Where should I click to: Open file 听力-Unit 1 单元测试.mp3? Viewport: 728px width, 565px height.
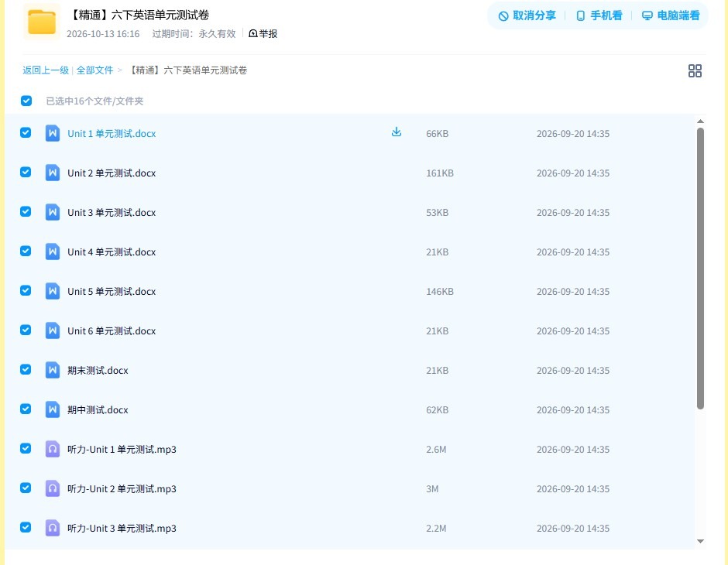pyautogui.click(x=122, y=450)
